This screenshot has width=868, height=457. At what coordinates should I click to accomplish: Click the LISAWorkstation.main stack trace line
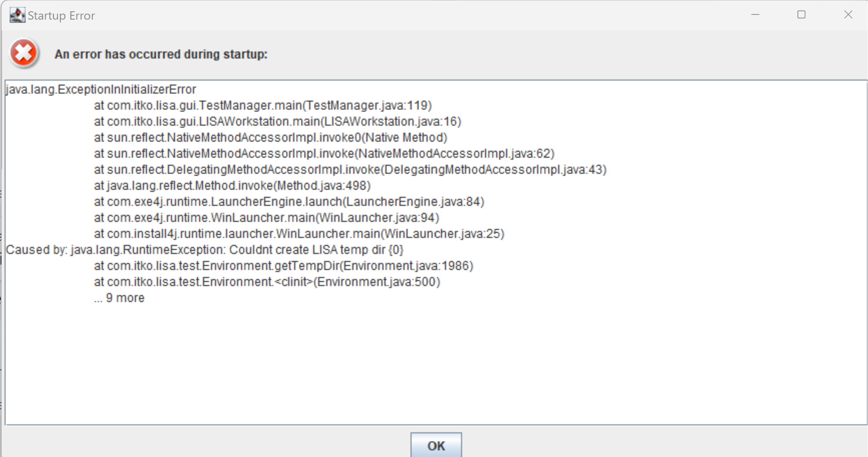pyautogui.click(x=277, y=121)
